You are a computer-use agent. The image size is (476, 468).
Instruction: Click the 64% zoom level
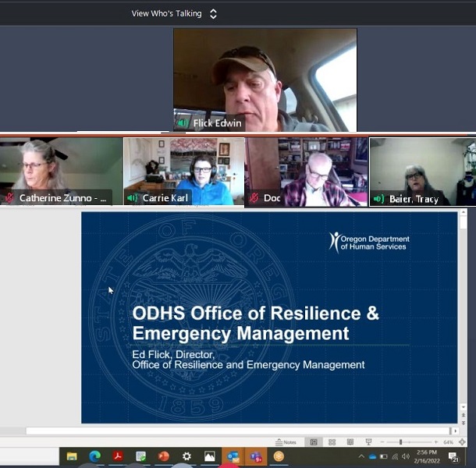click(448, 442)
